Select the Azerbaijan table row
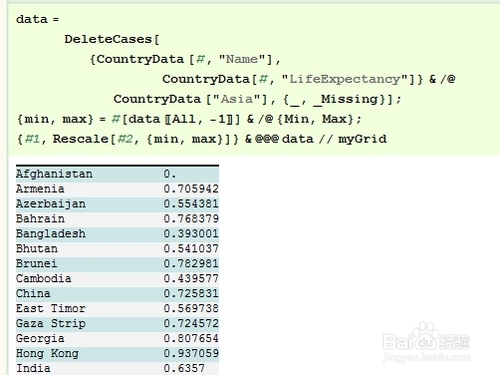The width and height of the screenshot is (500, 375). pos(117,204)
